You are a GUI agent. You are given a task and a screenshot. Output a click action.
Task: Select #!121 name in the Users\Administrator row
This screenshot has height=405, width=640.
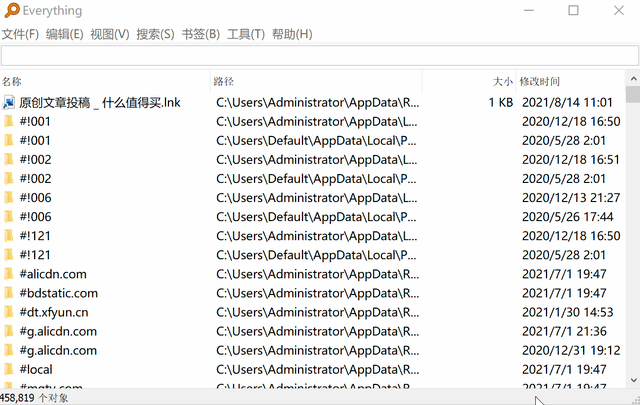point(35,236)
